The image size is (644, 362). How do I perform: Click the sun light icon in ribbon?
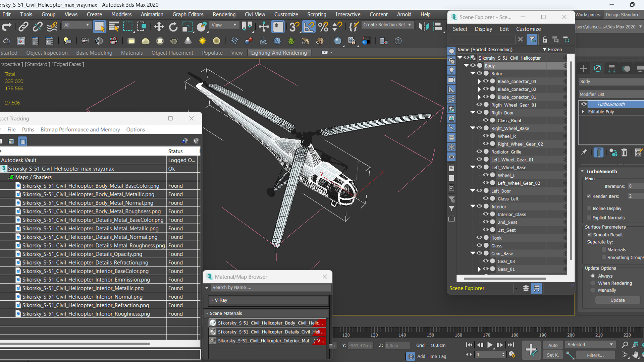coord(202,41)
